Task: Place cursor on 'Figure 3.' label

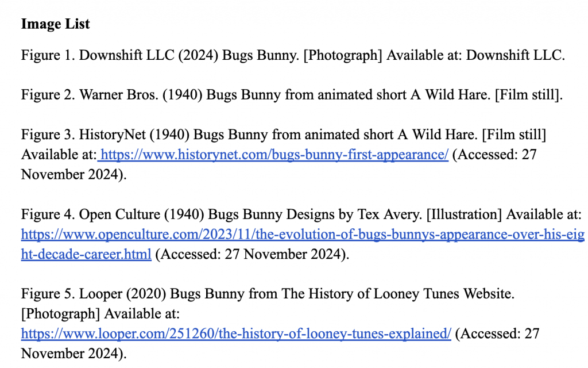Action: [x=48, y=135]
